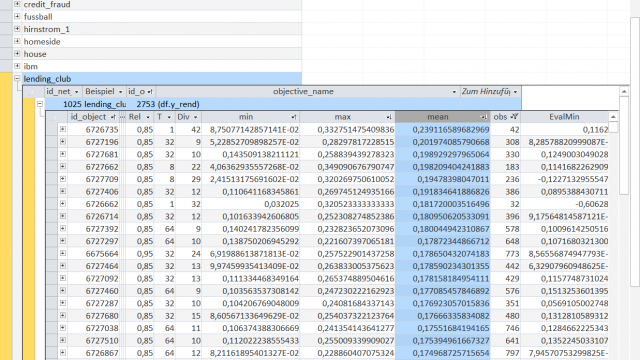Open the Rel column dropdown arrow
Screen dimensions: 640x360
pos(148,117)
